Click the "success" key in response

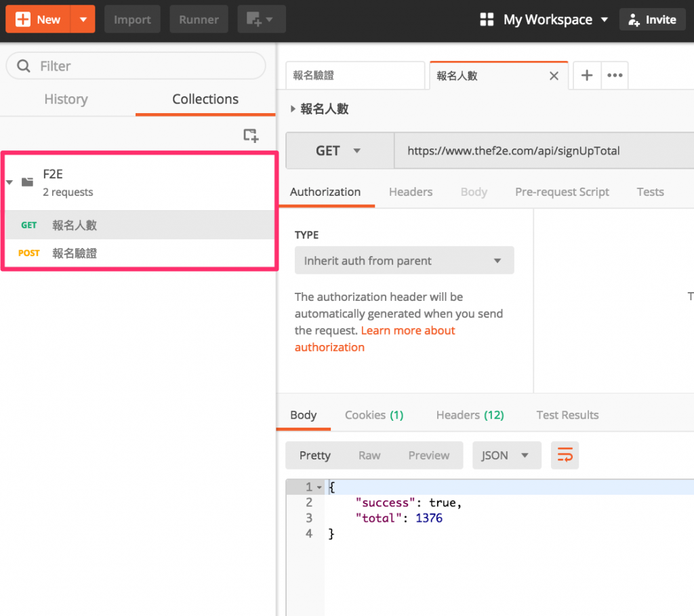coord(385,503)
